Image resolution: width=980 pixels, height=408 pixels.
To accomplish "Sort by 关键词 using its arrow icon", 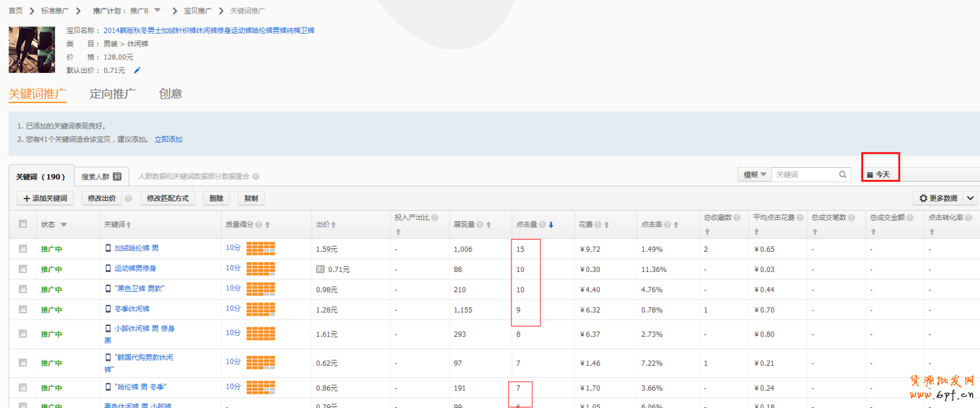I will 129,225.
